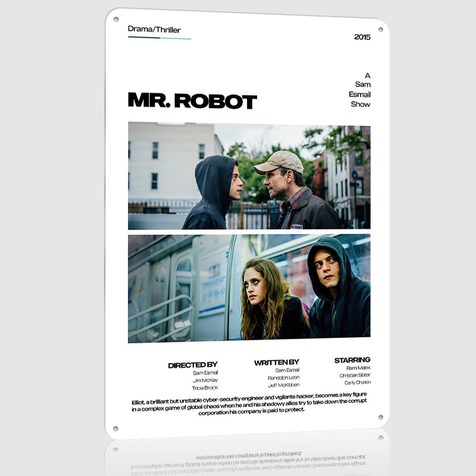This screenshot has height=476, width=476.
Task: Click 'Christian Slater' in the cast list
Action: [x=355, y=375]
